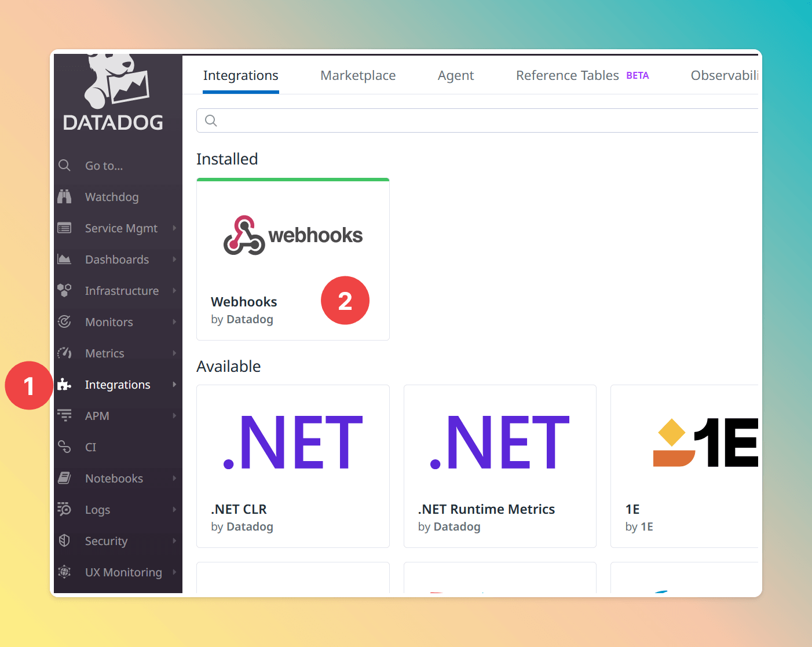812x647 pixels.
Task: Click the 1E logo image
Action: (x=705, y=443)
